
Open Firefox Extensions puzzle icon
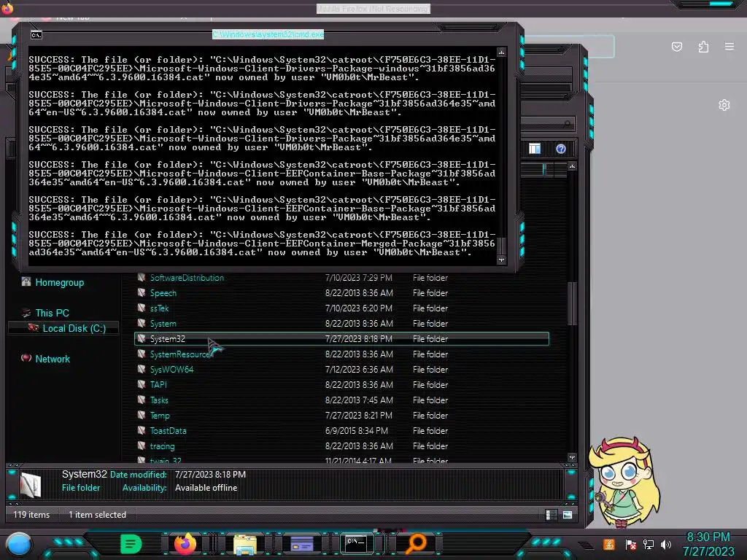[x=703, y=47]
